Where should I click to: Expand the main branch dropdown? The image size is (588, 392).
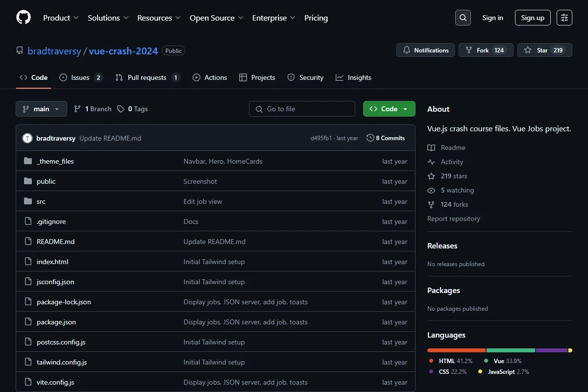(41, 109)
